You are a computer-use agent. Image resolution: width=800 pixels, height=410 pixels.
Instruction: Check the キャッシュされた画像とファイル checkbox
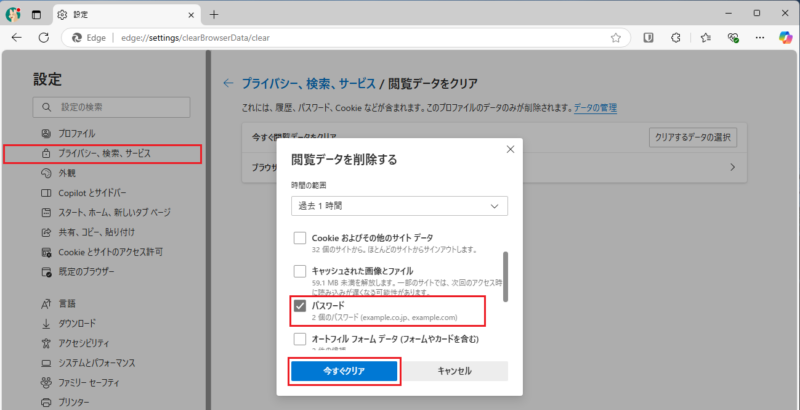300,271
